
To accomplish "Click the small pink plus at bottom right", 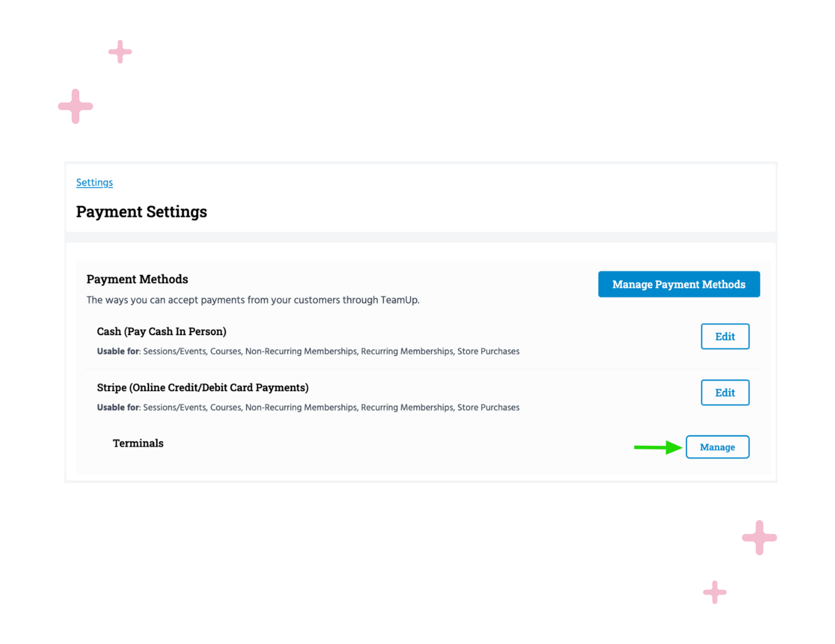I will 714,593.
